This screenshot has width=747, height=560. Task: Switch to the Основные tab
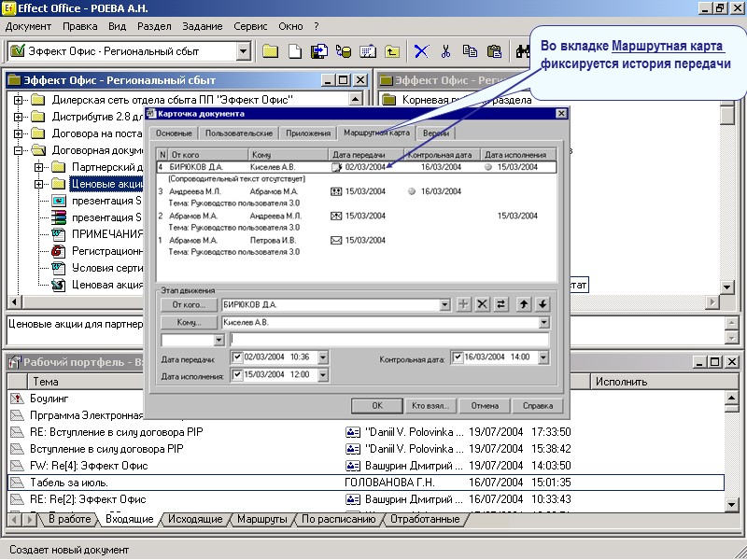[174, 133]
